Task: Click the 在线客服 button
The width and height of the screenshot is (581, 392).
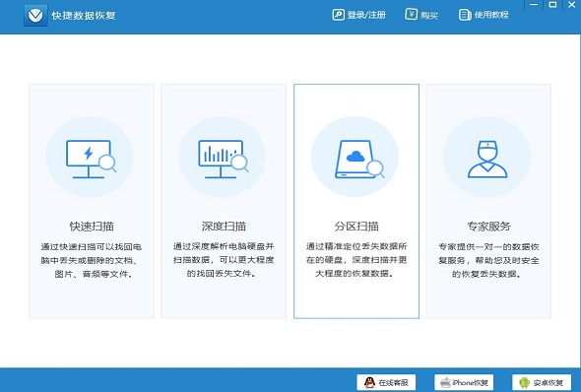Action: tap(386, 382)
